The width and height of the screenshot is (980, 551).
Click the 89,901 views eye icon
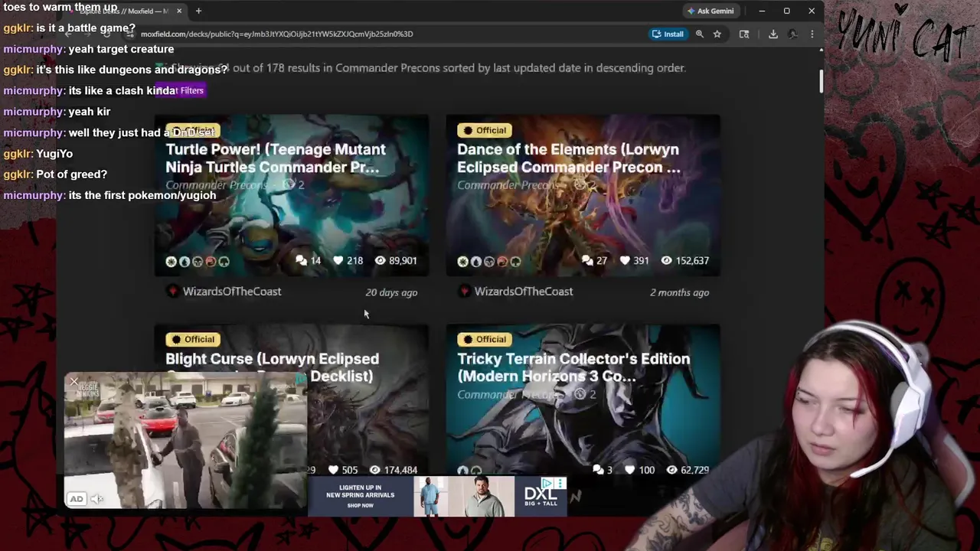point(380,260)
